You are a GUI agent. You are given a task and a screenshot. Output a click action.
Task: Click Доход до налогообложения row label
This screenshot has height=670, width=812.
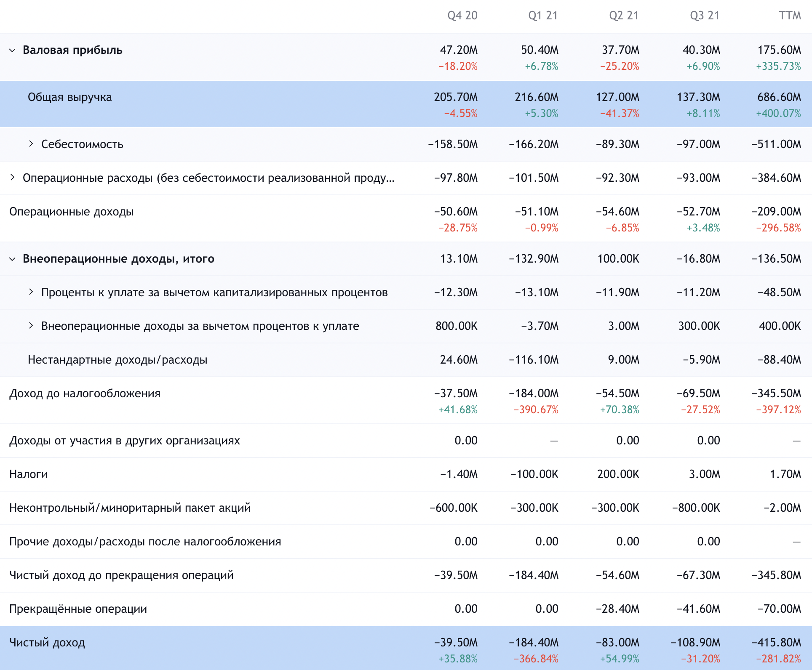tap(85, 393)
